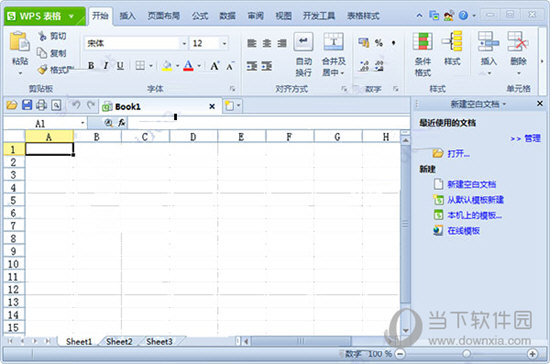Click the print preview icon
550x364 pixels.
pyautogui.click(x=56, y=105)
